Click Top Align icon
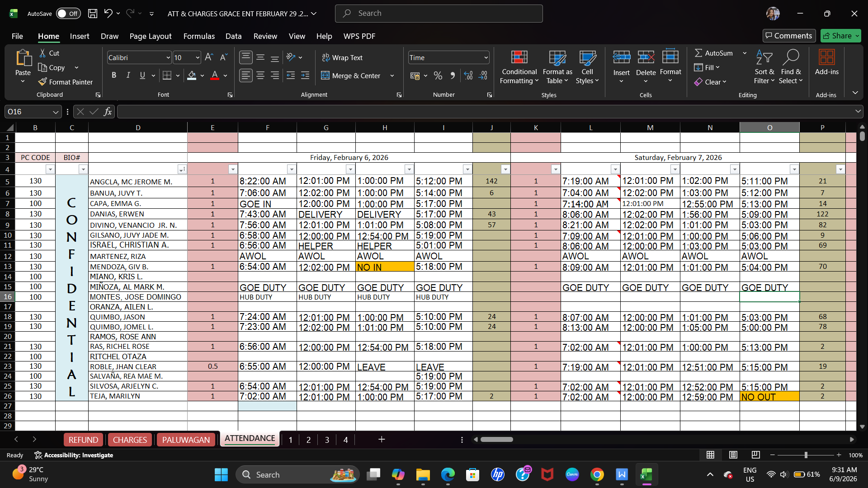Viewport: 868px width, 488px height. click(246, 57)
